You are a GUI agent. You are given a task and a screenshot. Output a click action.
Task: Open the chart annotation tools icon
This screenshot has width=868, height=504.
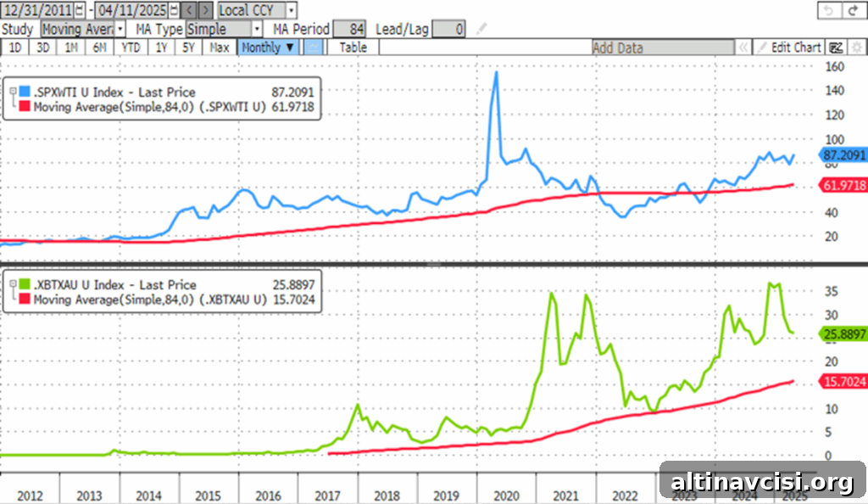[836, 48]
